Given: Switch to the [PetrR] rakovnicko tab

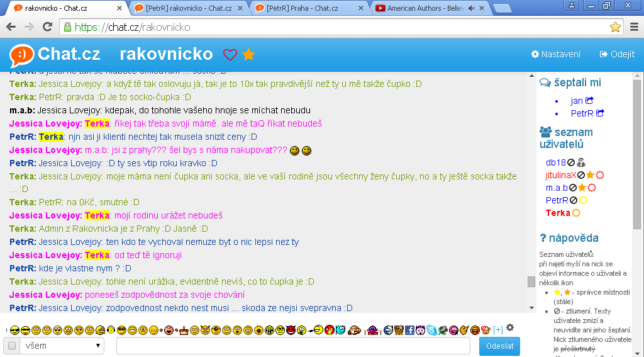Looking at the screenshot, I should [189, 8].
